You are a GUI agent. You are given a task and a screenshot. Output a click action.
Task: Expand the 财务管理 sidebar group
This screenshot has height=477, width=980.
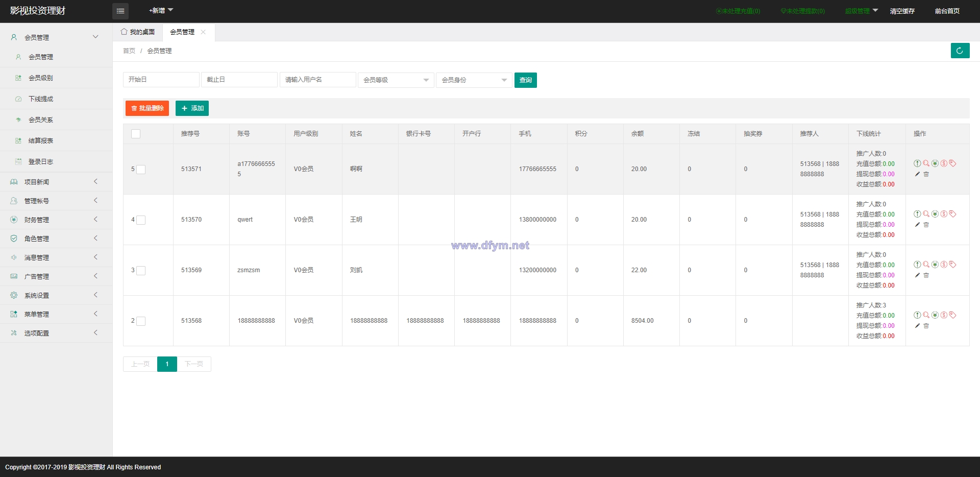(x=56, y=220)
